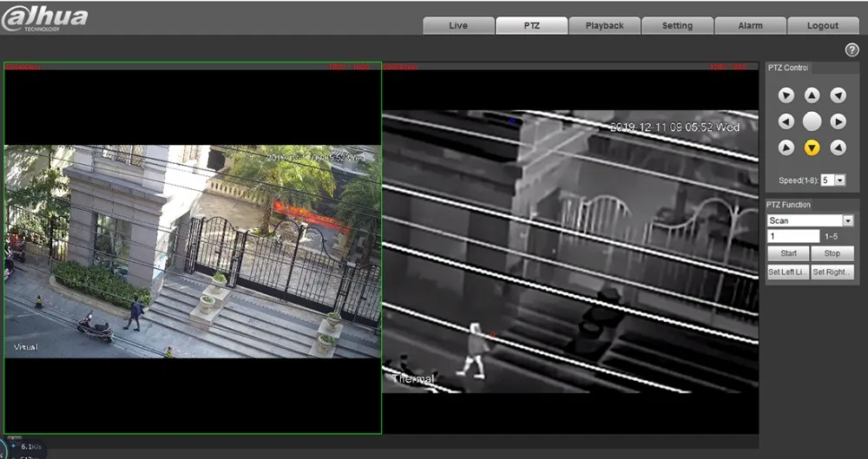Select the Thermal camera video pane
The image size is (868, 459).
(570, 247)
